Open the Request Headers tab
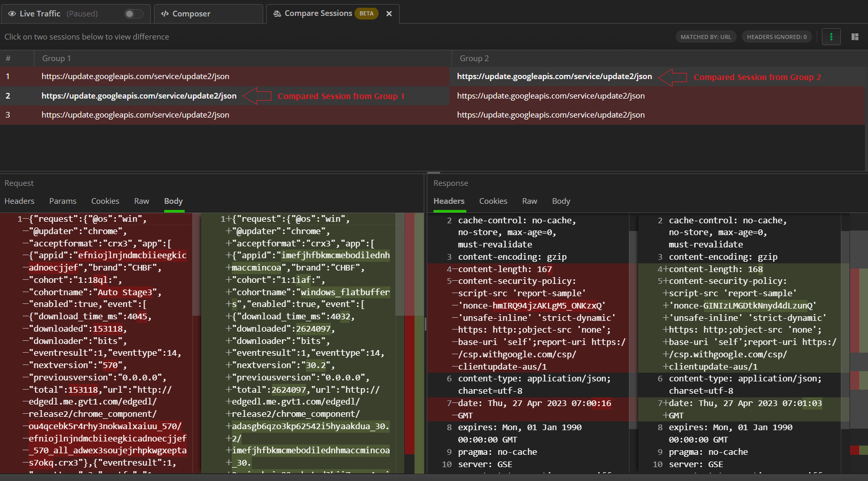 coord(19,201)
